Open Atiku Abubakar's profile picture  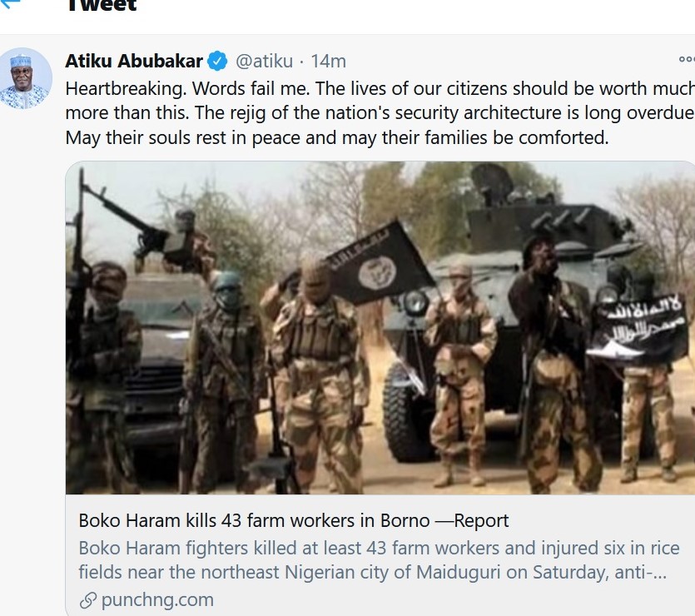click(x=25, y=78)
